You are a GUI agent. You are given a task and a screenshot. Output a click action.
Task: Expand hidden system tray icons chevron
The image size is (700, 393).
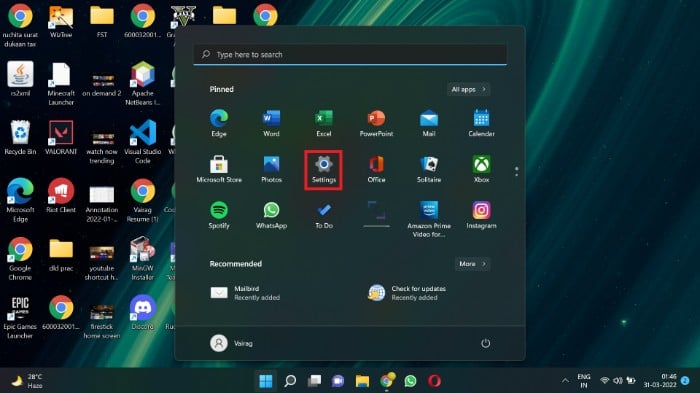[565, 381]
